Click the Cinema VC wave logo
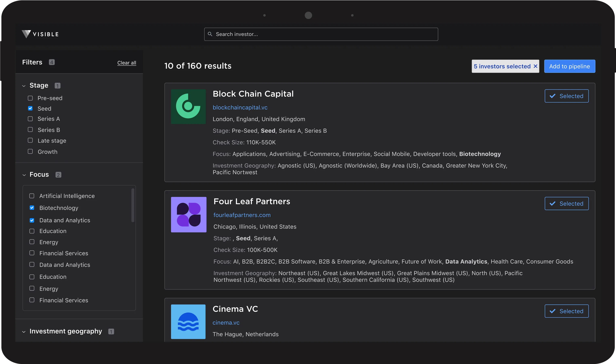 [188, 321]
